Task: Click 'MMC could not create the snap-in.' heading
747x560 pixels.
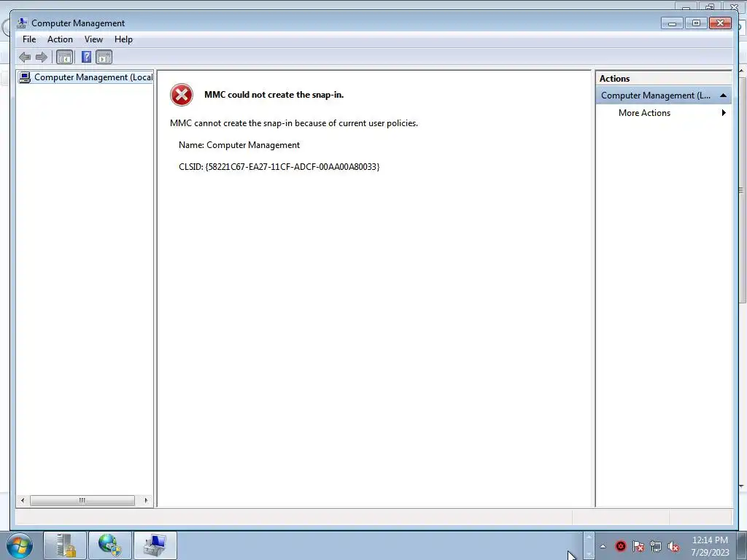Action: click(x=274, y=95)
